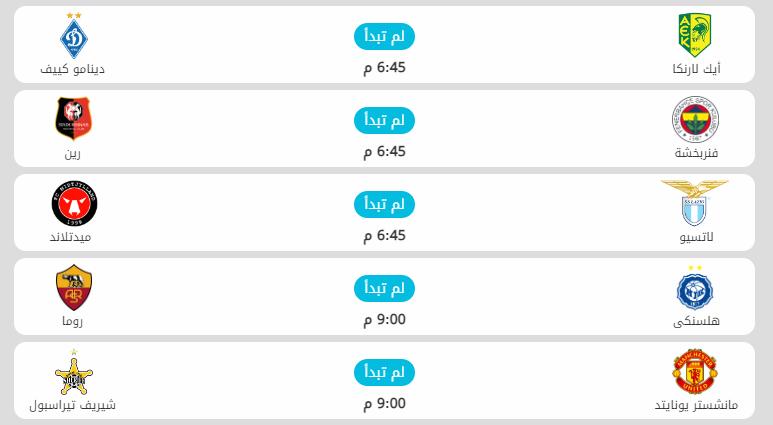This screenshot has width=773, height=425.
Task: Click the AEK Larnaca club logo
Action: (695, 35)
